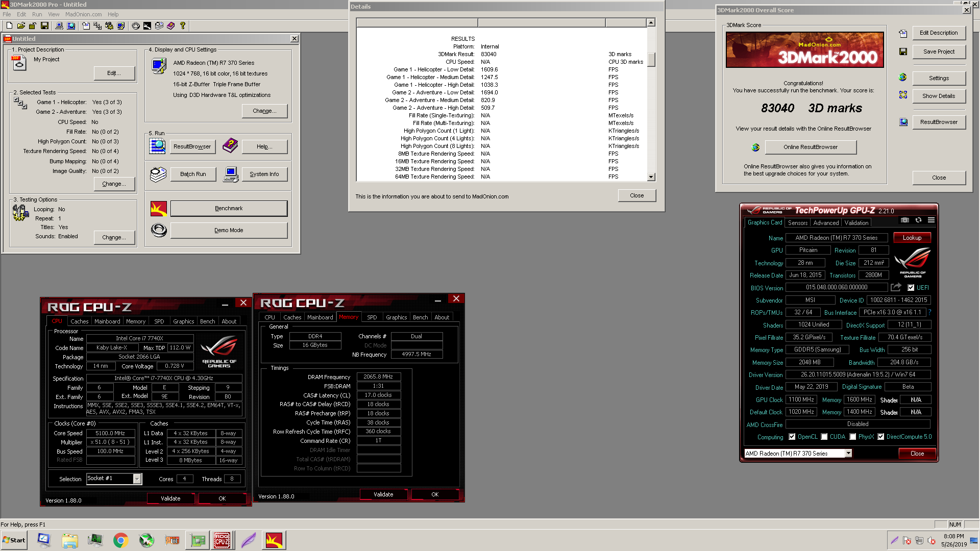Click the film reel Demo toolbar icon

point(136,26)
